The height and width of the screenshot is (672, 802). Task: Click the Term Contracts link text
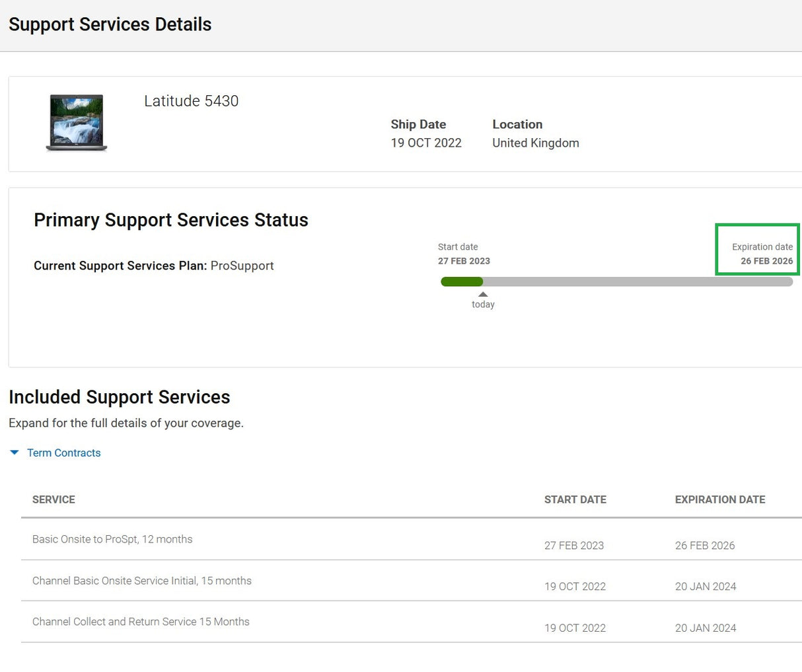click(x=63, y=453)
